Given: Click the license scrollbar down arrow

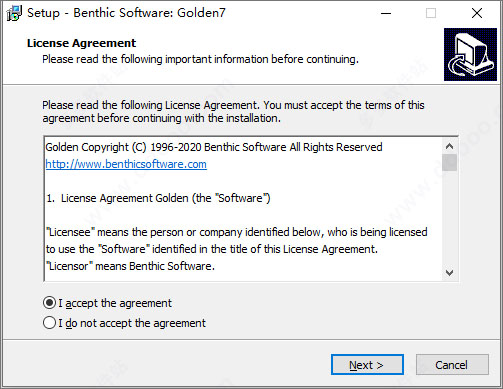Looking at the screenshot, I should click(x=449, y=273).
